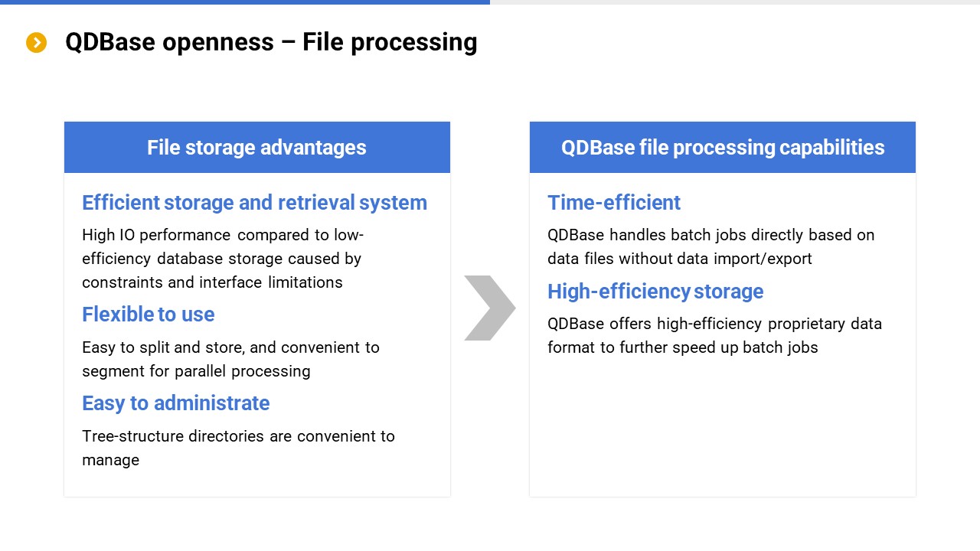The width and height of the screenshot is (980, 551).
Task: Click the "Time-efficient" heading
Action: coord(613,203)
